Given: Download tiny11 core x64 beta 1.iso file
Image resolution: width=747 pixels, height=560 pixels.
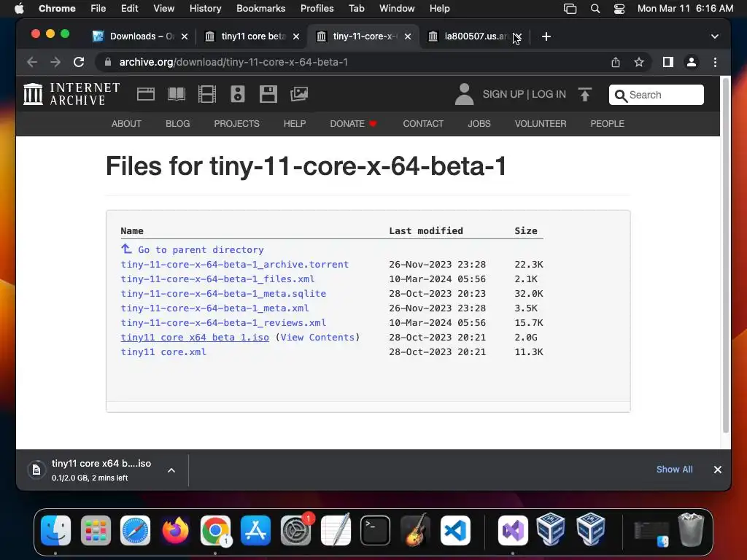Looking at the screenshot, I should tap(195, 337).
